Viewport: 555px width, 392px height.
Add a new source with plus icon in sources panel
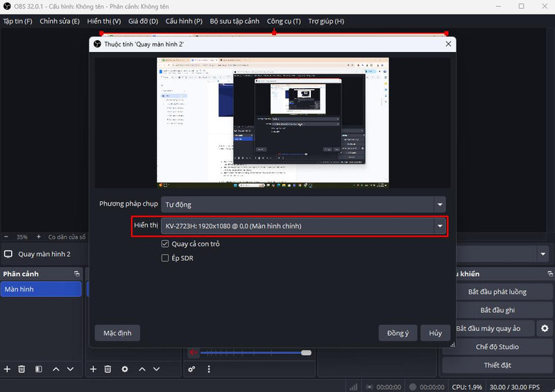click(93, 369)
